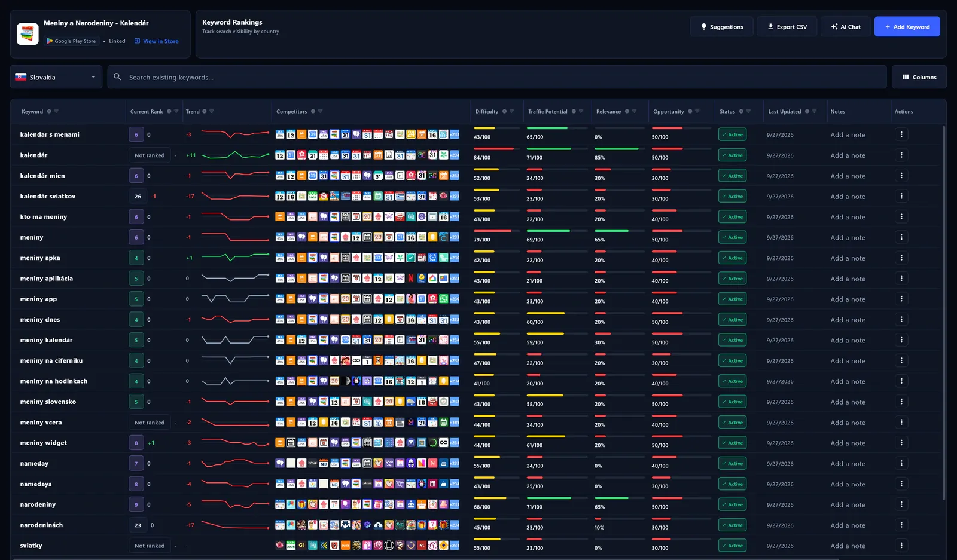Show info for Current Rank column

[169, 112]
